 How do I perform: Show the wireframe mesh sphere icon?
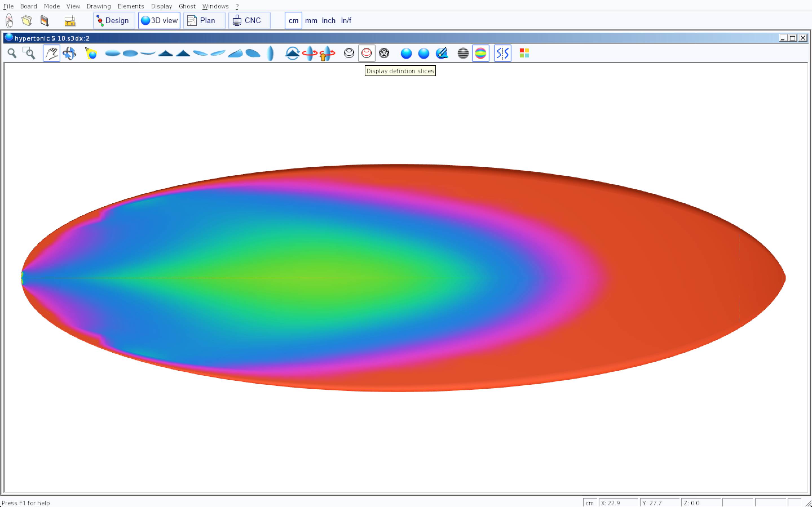coord(384,53)
